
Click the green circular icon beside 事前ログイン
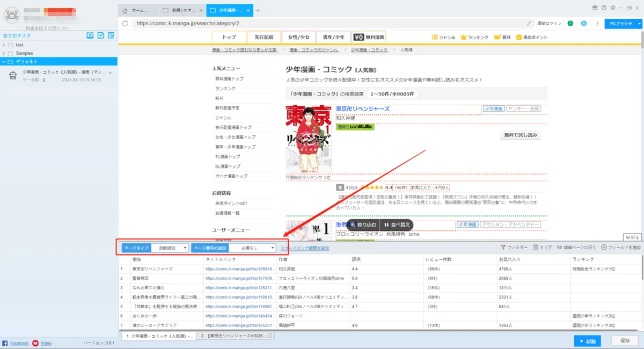point(570,23)
